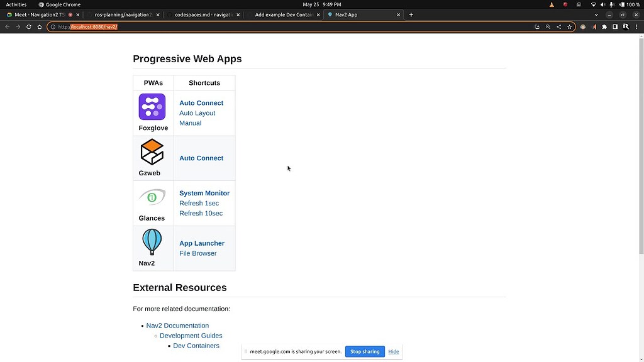Close the codespaces.md tab
The image size is (644, 362).
point(238,15)
